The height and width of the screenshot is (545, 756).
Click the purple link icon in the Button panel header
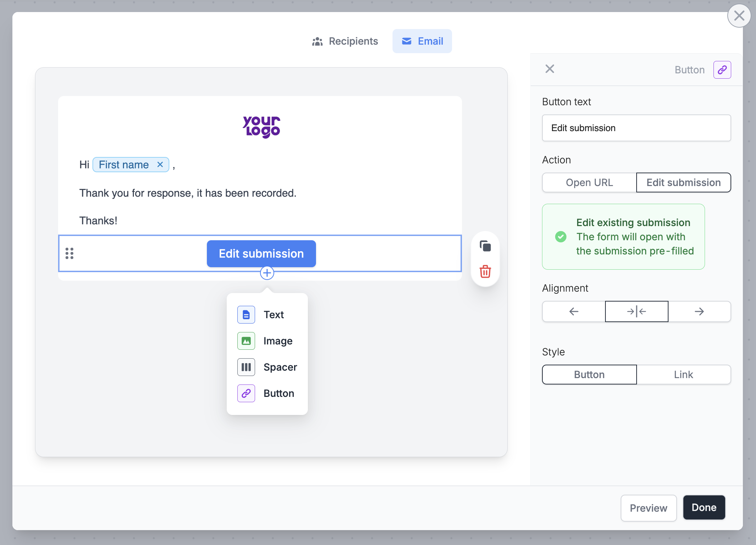[x=722, y=69]
